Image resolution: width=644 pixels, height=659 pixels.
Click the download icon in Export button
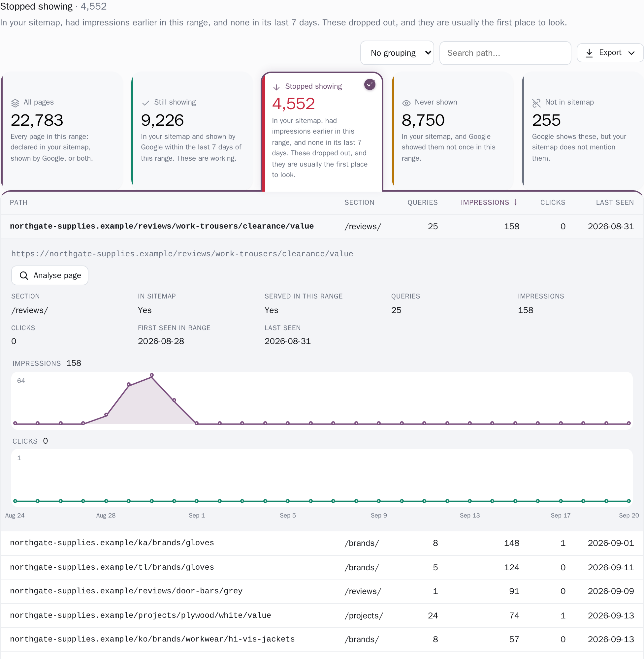point(589,53)
